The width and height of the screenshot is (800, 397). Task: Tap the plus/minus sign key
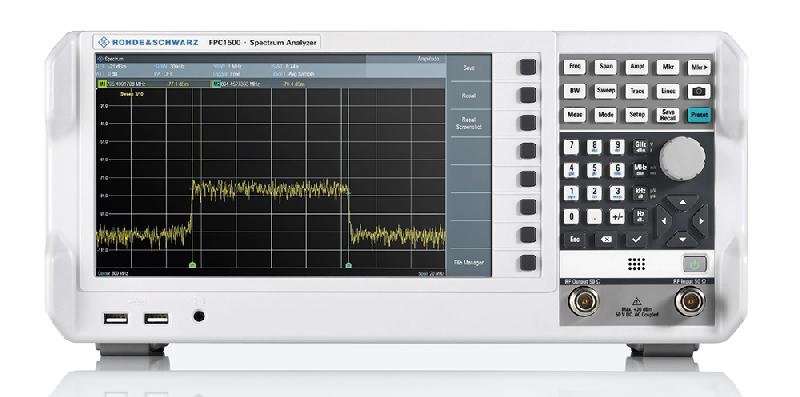(x=617, y=216)
